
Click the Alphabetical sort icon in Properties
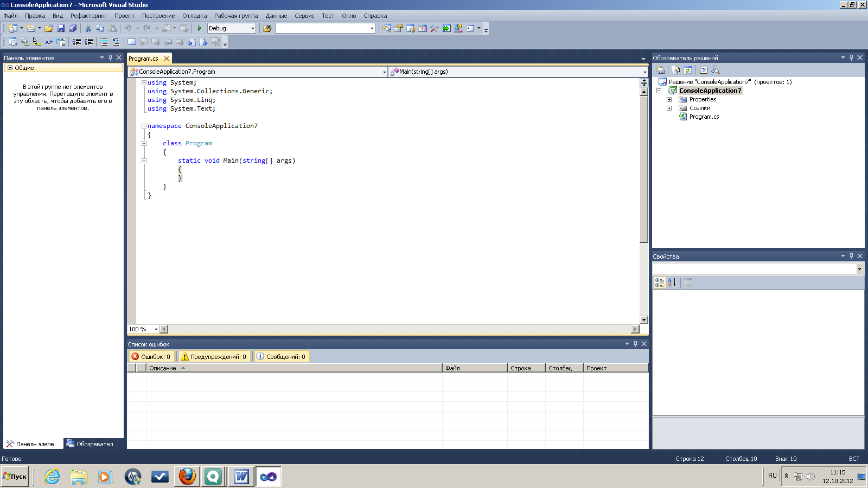(x=672, y=282)
